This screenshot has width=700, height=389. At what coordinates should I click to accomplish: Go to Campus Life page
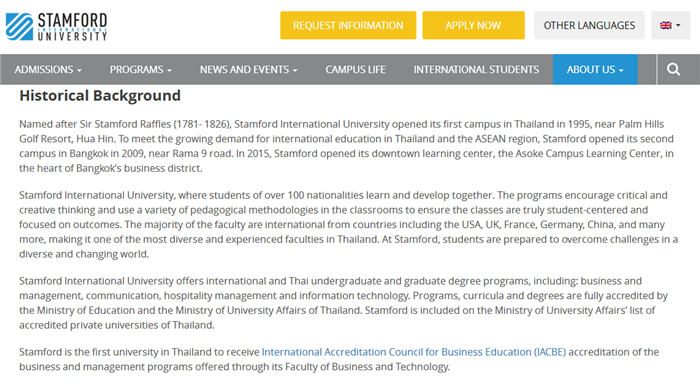click(355, 70)
